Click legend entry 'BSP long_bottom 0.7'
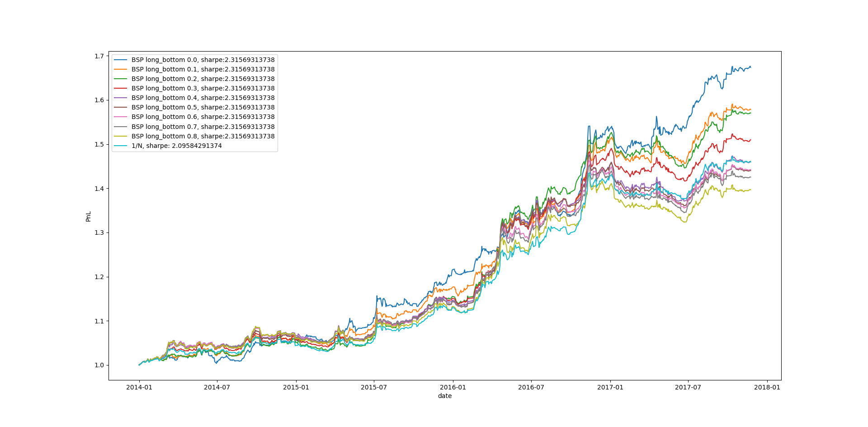Viewport: 868px width, 427px height. click(x=194, y=127)
